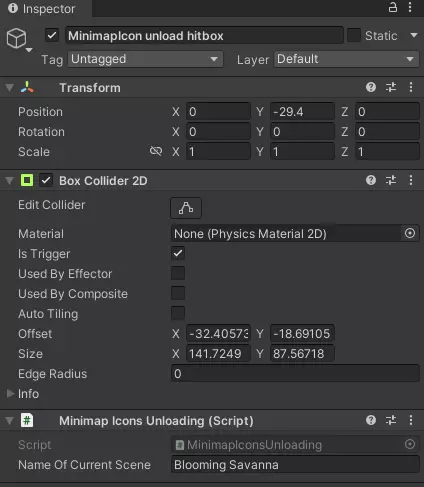Open the Tag dropdown showing Untagged
The image size is (424, 487).
[x=145, y=59]
